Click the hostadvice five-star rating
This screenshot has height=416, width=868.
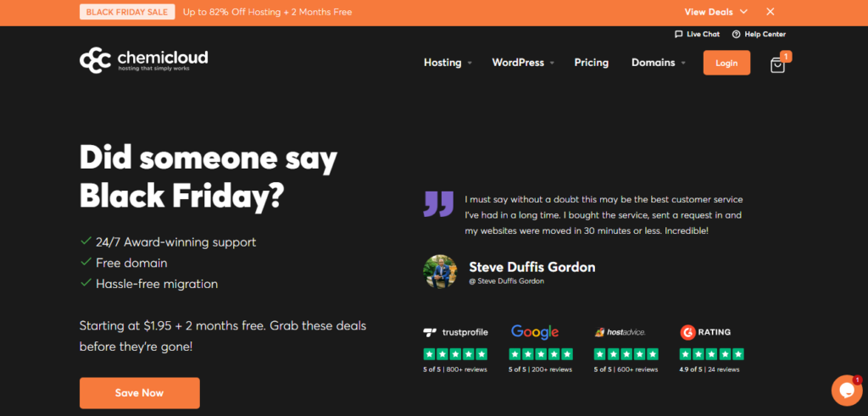coord(626,354)
